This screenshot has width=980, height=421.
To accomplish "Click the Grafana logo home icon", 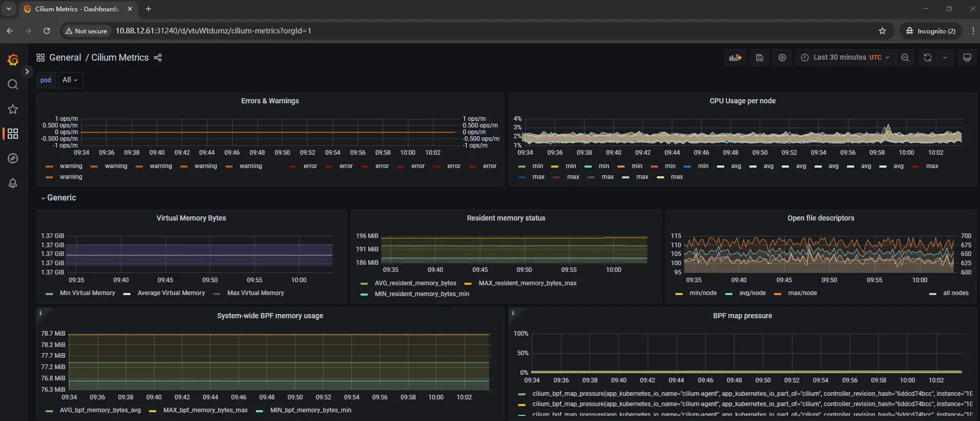I will 13,60.
